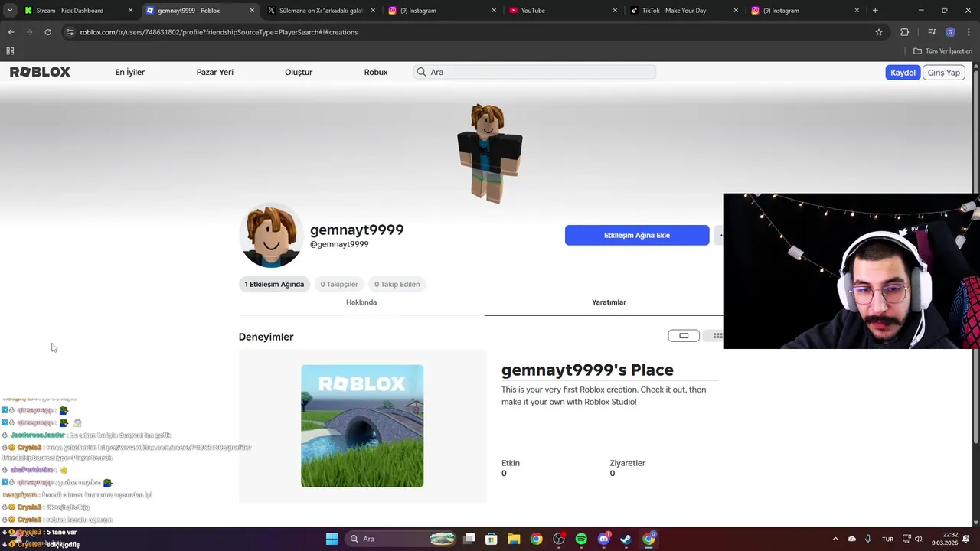Open OBS Studio from the taskbar

point(559,539)
